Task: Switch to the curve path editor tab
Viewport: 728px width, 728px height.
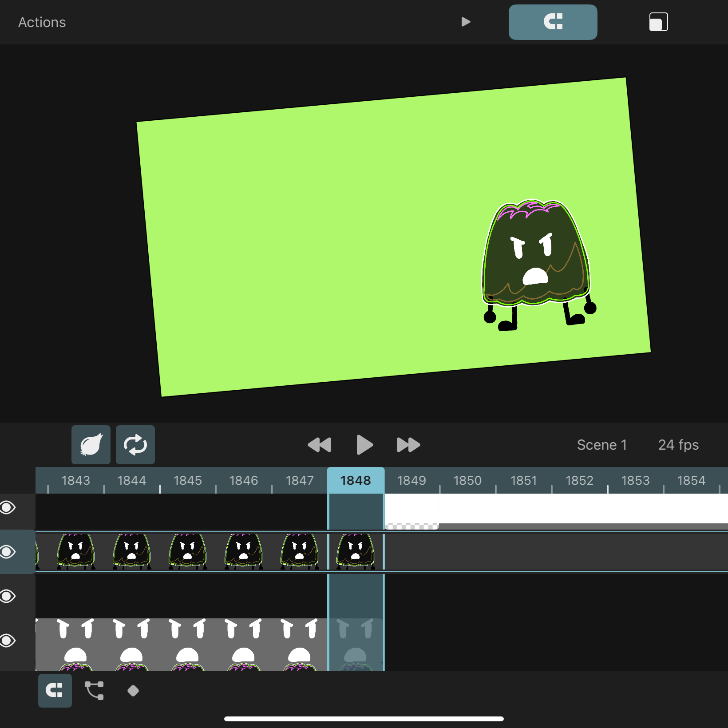Action: (x=94, y=691)
